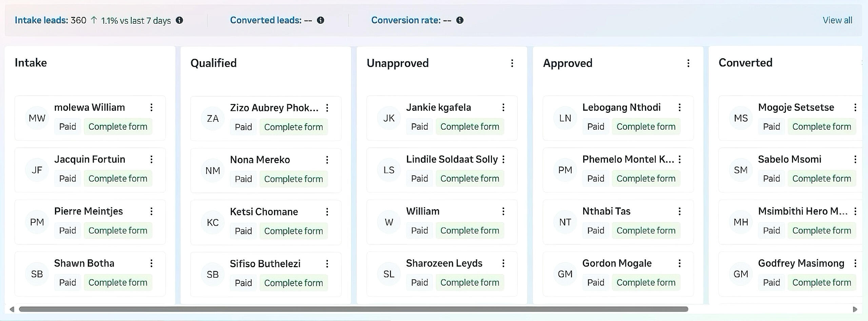
Task: Show Conversion rate info icon details
Action: [x=460, y=20]
